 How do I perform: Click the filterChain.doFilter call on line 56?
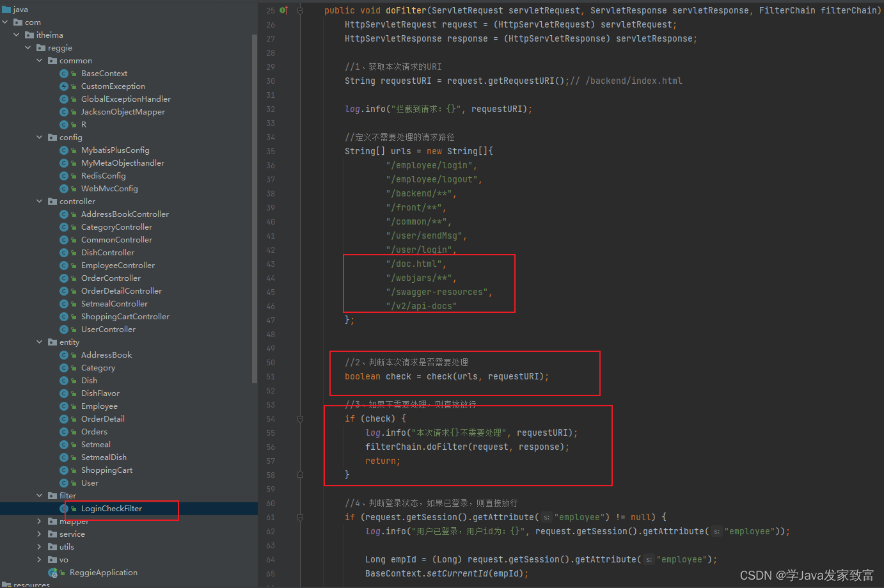468,447
